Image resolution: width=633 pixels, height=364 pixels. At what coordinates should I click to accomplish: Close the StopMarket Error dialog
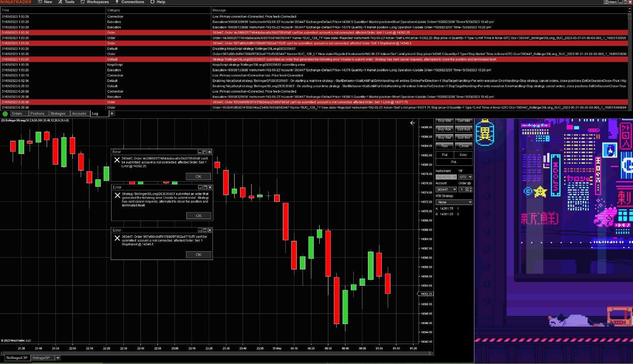pyautogui.click(x=210, y=230)
